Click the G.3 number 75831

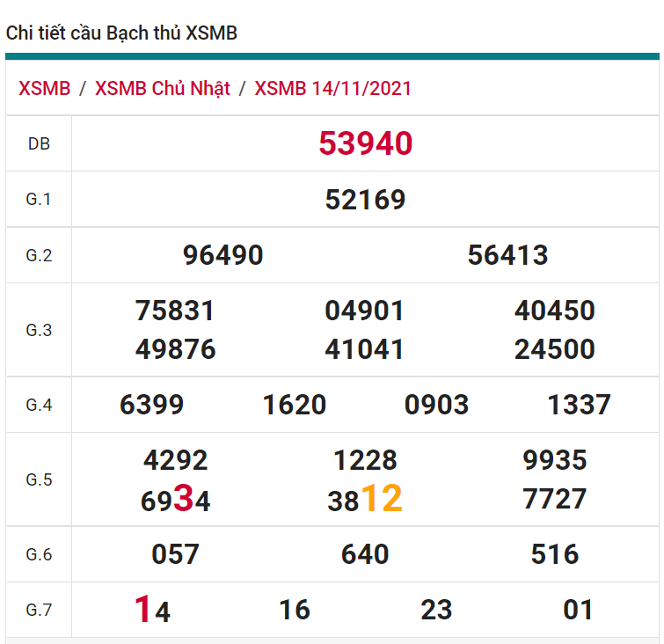tap(175, 311)
